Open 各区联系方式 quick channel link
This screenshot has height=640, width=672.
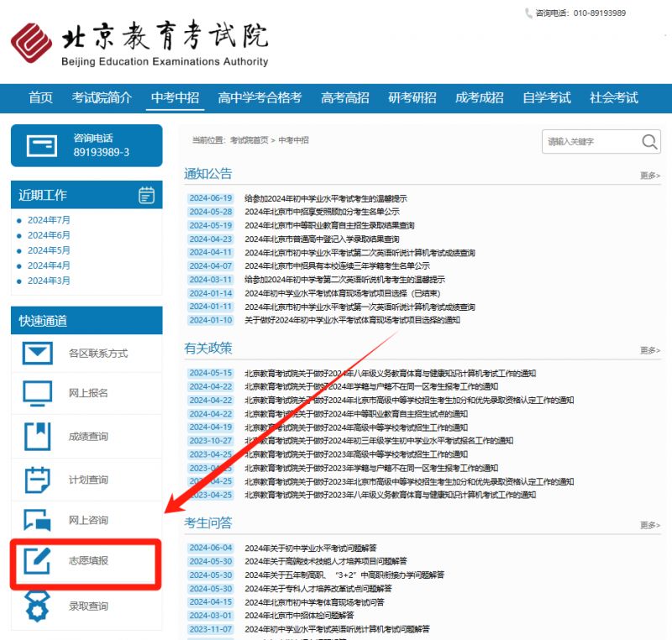point(98,354)
